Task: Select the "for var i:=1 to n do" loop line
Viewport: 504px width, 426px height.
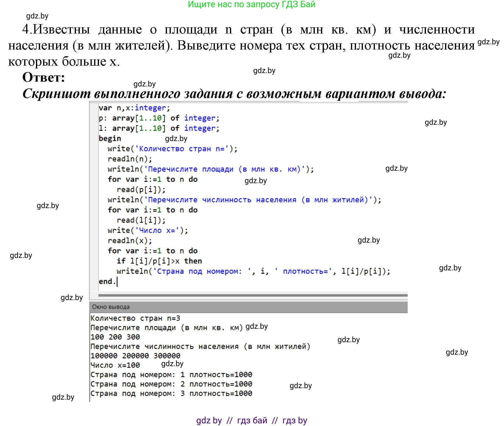Action: 152,179
